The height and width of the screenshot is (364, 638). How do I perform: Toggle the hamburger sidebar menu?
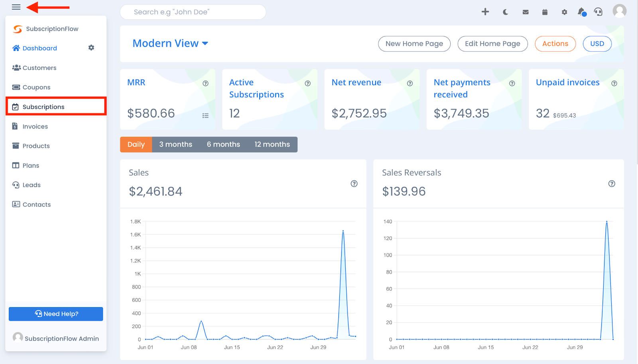click(16, 7)
